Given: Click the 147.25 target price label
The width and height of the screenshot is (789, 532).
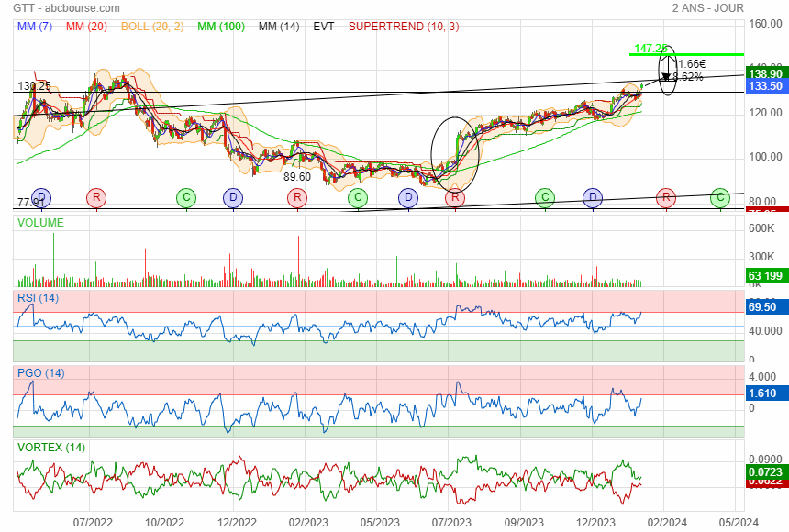Looking at the screenshot, I should (650, 49).
